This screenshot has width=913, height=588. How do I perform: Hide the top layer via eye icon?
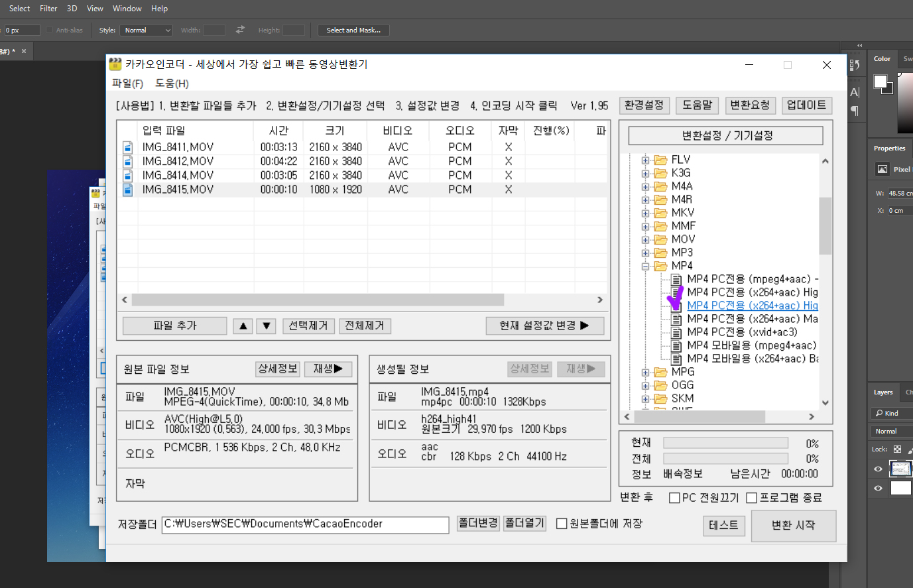pos(878,469)
